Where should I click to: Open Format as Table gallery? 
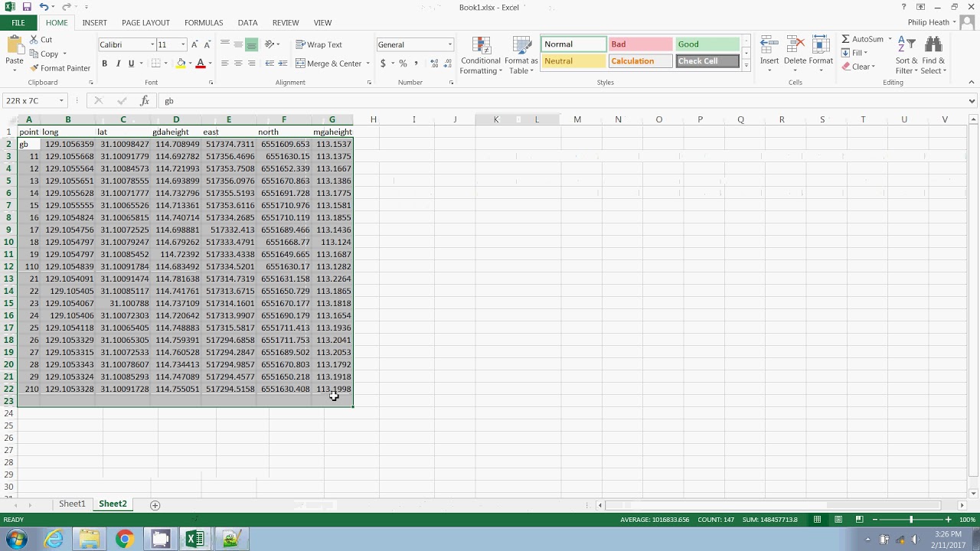[521, 56]
